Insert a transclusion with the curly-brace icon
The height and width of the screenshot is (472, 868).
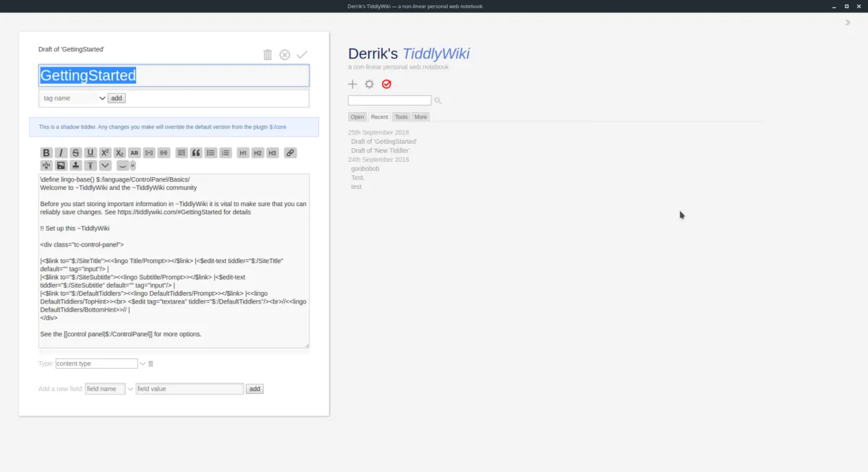(x=163, y=153)
